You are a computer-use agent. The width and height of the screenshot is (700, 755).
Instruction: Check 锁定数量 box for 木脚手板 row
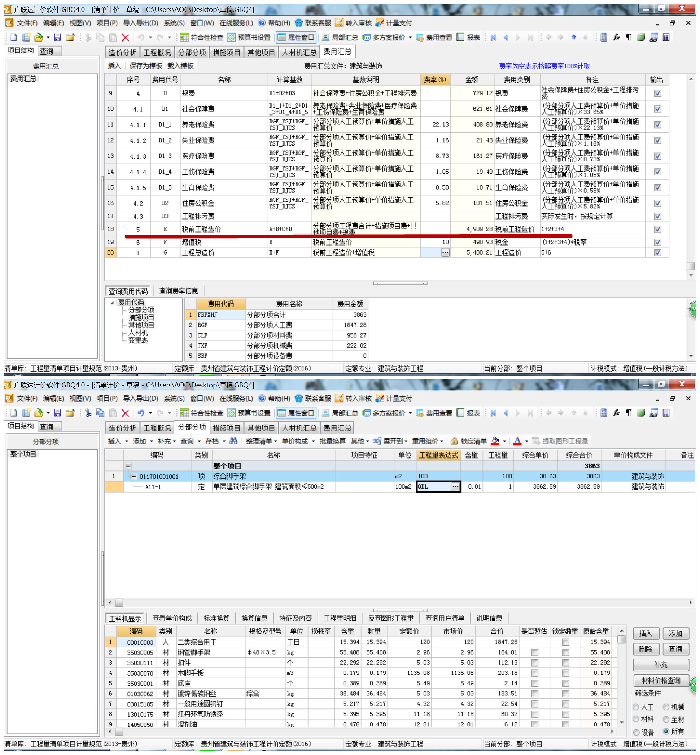point(565,673)
